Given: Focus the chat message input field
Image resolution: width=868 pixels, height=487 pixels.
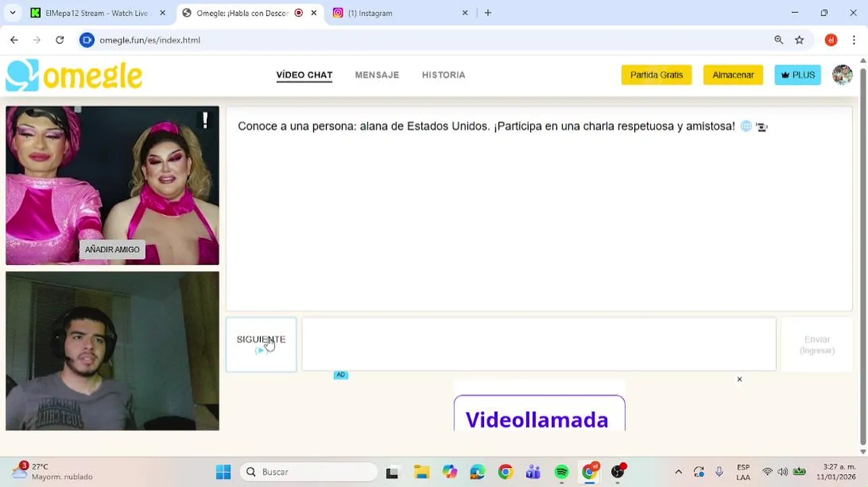Looking at the screenshot, I should pyautogui.click(x=539, y=344).
